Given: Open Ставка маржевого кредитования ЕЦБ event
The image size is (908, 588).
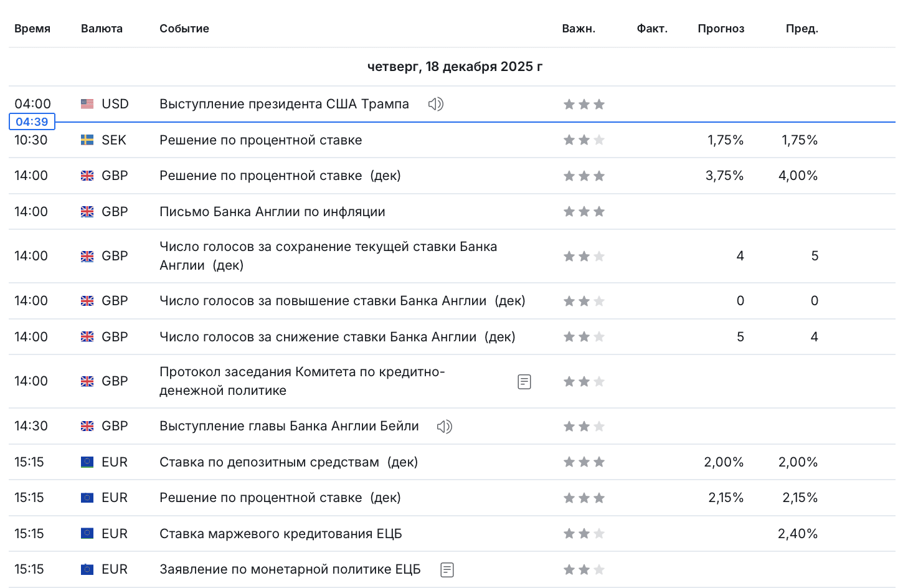Looking at the screenshot, I should tap(281, 534).
